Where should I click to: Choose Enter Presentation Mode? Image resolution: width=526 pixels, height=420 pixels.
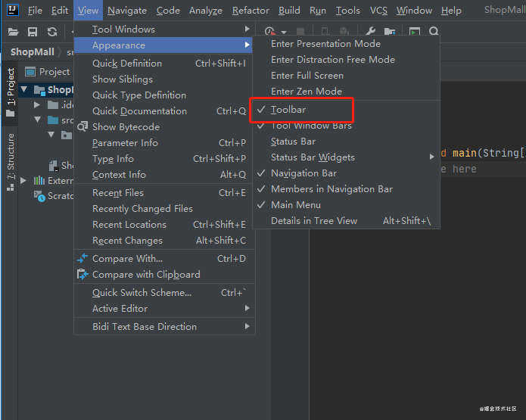325,44
